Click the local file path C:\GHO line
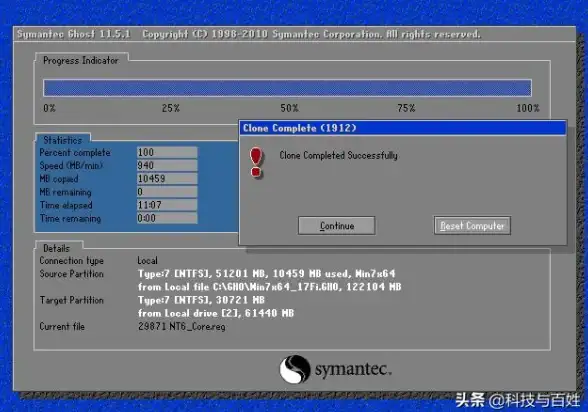588x412 pixels. click(x=270, y=287)
